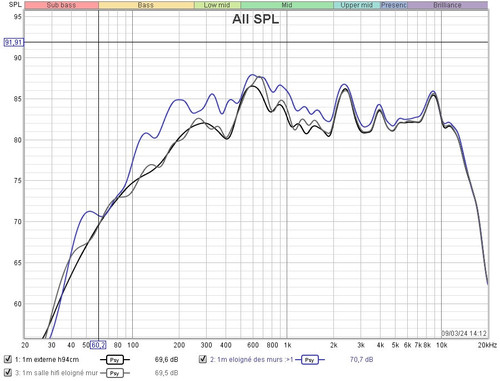Image resolution: width=500 pixels, height=381 pixels.
Task: Select the Brilliance frequency band
Action: [448, 5]
